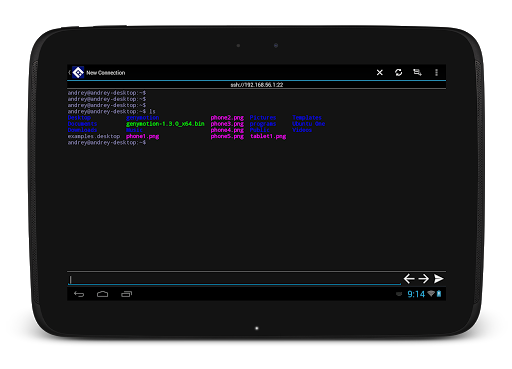
Task: Tap the Wi-Fi signal indicator
Action: [x=431, y=294]
